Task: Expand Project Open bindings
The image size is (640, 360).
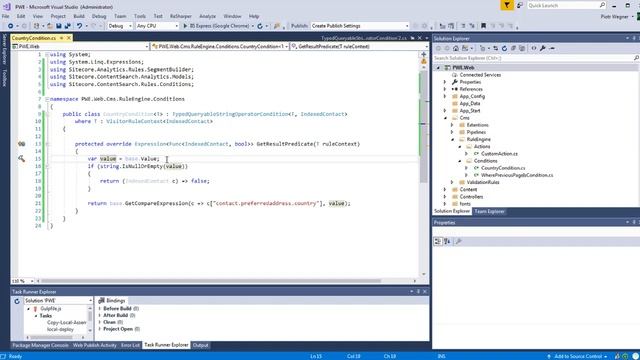Action: (x=100, y=329)
